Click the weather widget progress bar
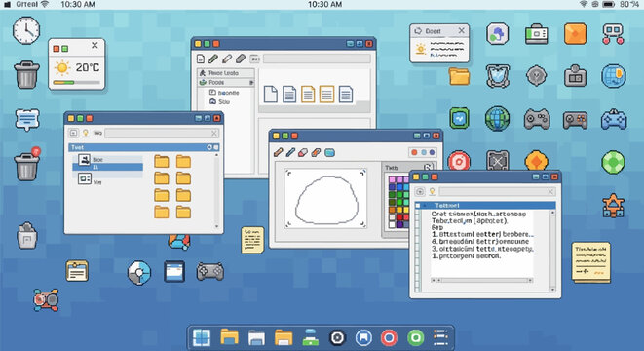 tap(76, 83)
